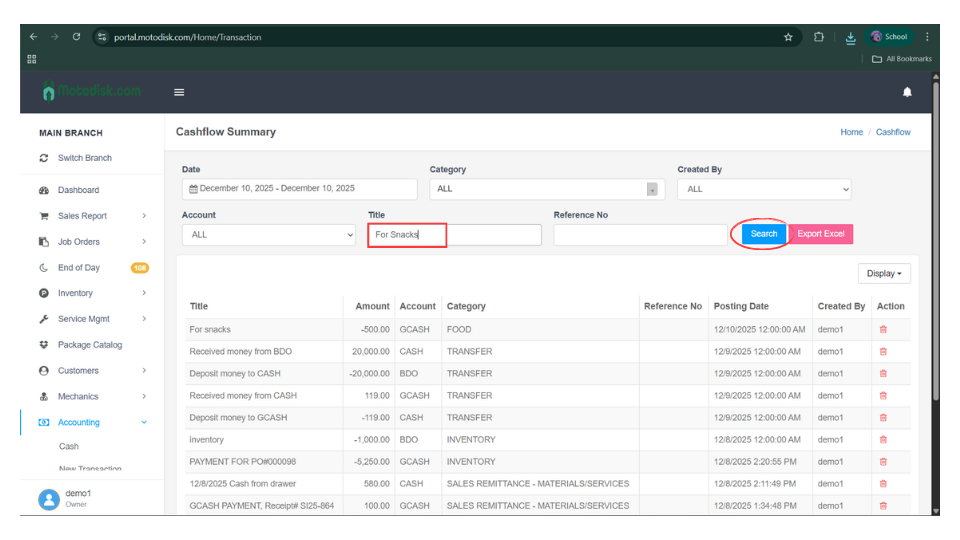Open End of Day menu item
Viewport: 960px width, 540px height.
[78, 268]
